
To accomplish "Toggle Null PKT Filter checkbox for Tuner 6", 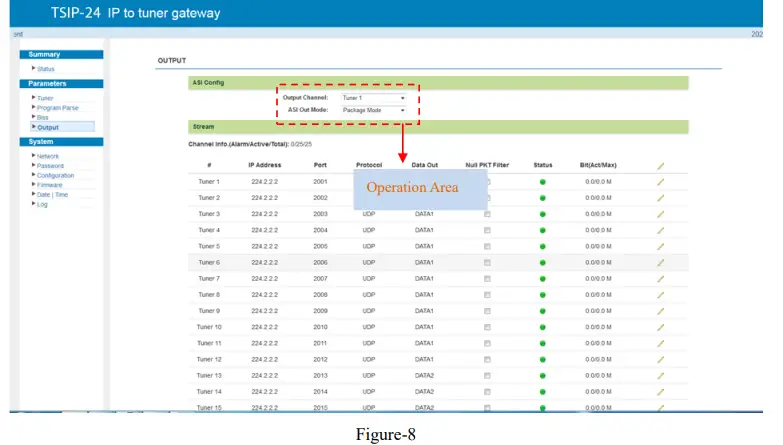I will tap(487, 263).
